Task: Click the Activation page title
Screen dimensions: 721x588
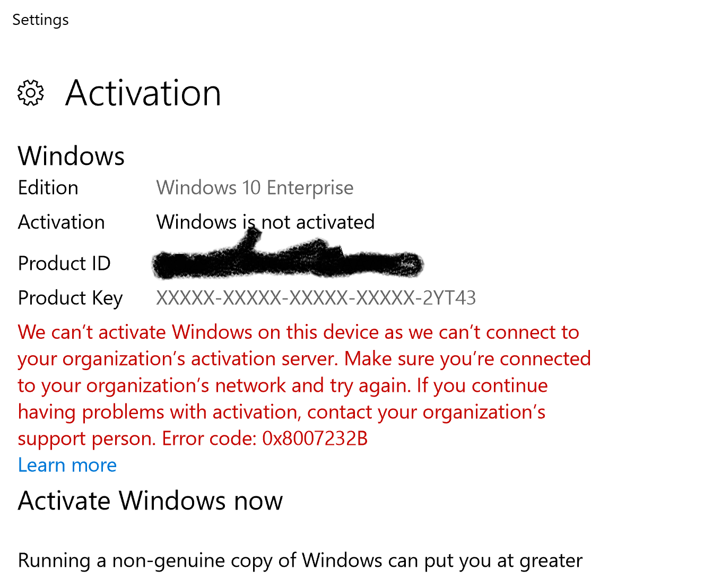Action: click(143, 93)
